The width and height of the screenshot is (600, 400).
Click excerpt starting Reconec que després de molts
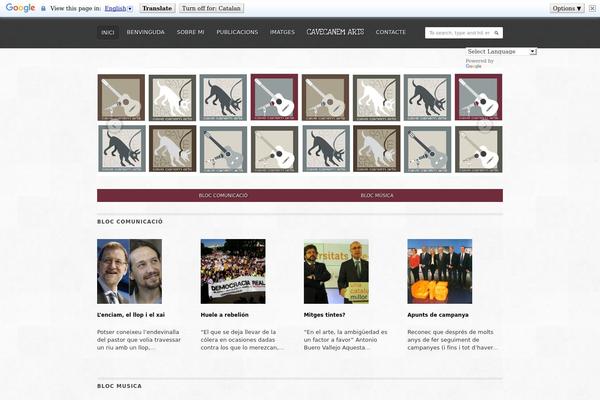(453, 340)
